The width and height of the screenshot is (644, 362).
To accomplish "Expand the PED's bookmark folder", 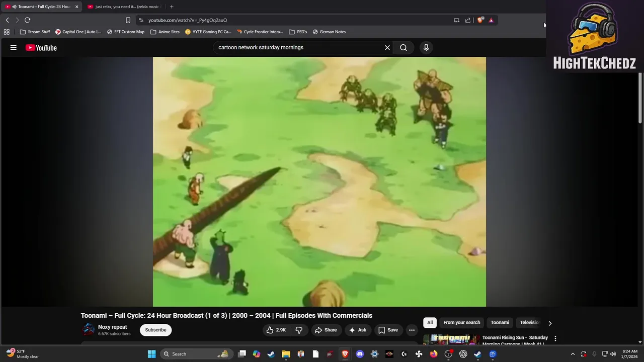I will [298, 32].
